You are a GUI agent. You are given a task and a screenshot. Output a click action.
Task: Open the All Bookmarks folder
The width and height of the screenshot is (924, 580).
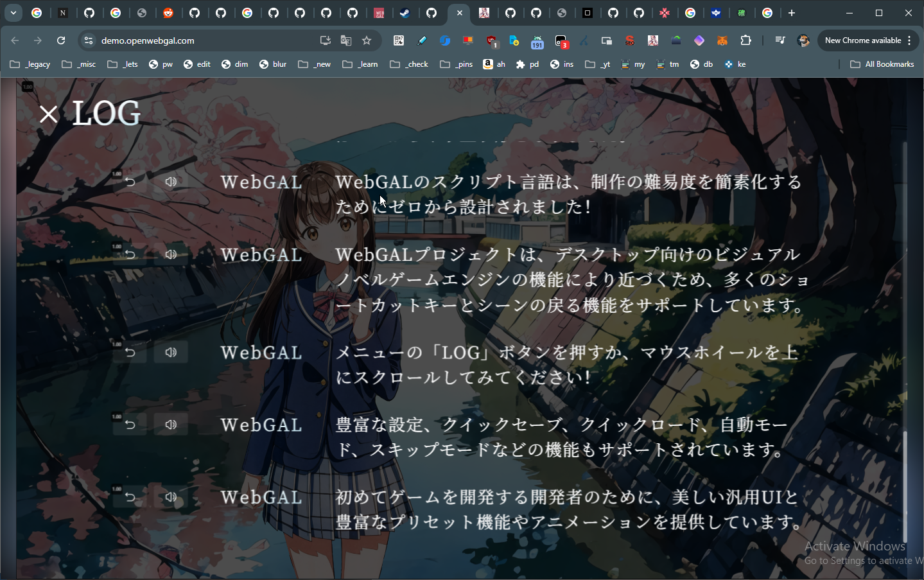[x=882, y=64]
